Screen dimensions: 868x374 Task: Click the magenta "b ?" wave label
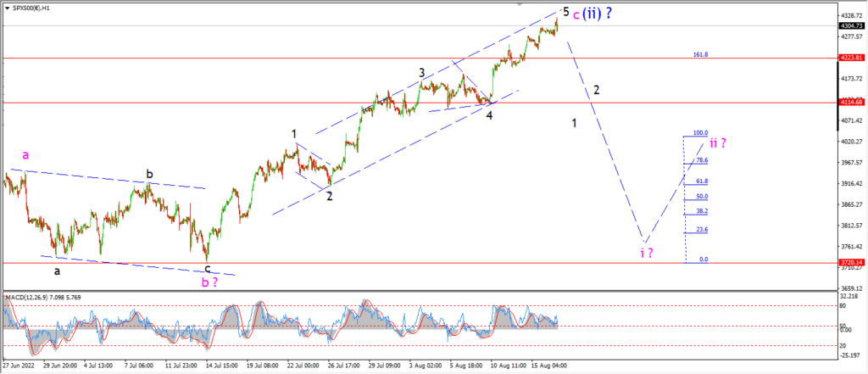click(209, 282)
